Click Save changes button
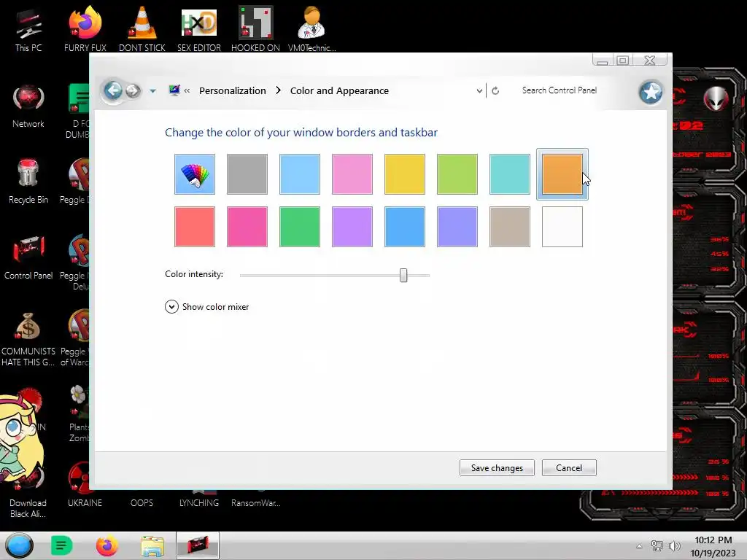747x560 pixels. 497,467
